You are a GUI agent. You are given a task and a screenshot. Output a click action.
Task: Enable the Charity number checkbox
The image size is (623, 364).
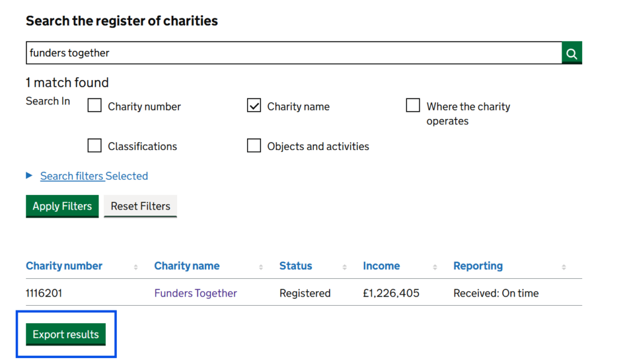(x=94, y=106)
